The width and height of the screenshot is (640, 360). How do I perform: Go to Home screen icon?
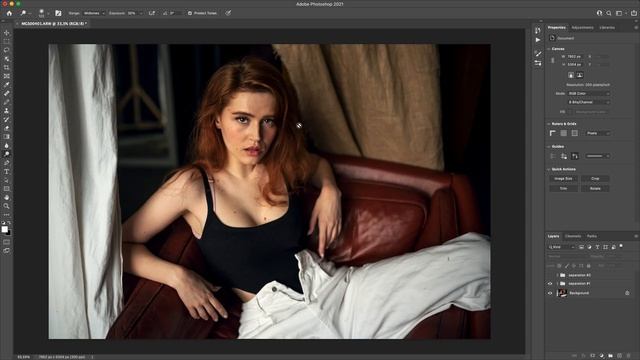[9, 13]
